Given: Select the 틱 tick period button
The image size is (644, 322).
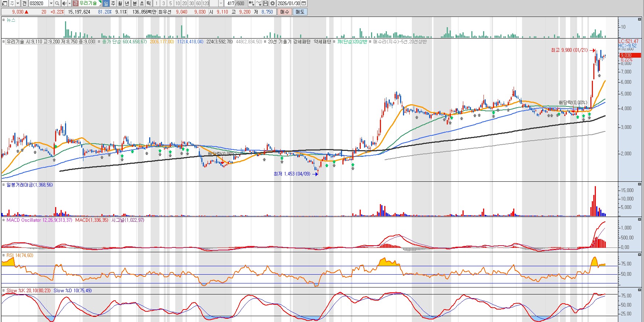Looking at the screenshot, I should click(x=148, y=3).
